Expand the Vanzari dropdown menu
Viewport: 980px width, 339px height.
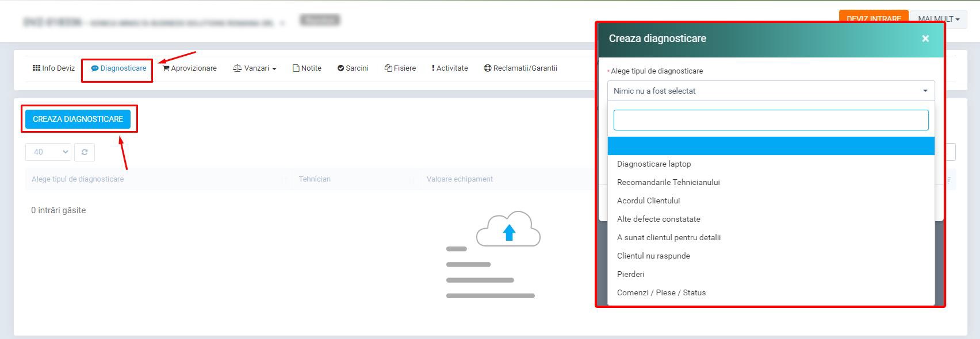tap(254, 68)
